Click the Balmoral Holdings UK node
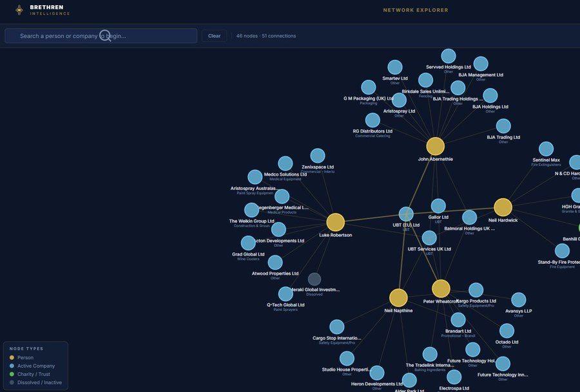Image resolution: width=580 pixels, height=392 pixels. pyautogui.click(x=469, y=218)
